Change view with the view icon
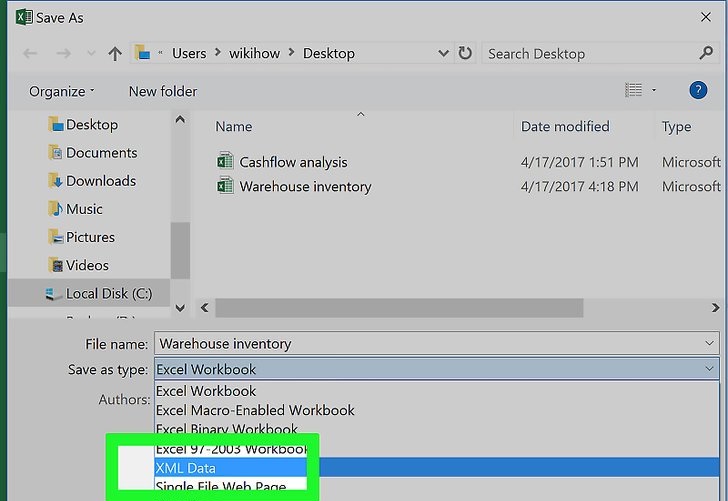This screenshot has width=728, height=501. (633, 90)
